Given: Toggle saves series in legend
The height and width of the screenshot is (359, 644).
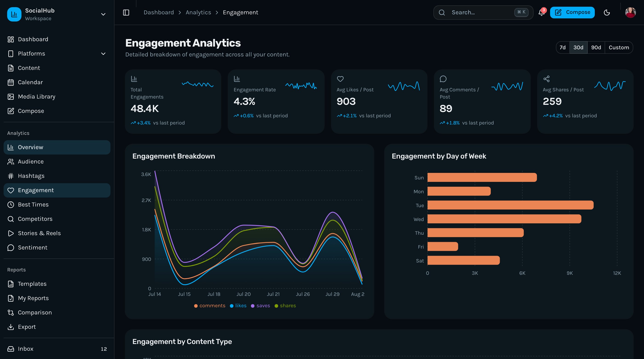Looking at the screenshot, I should (x=260, y=306).
